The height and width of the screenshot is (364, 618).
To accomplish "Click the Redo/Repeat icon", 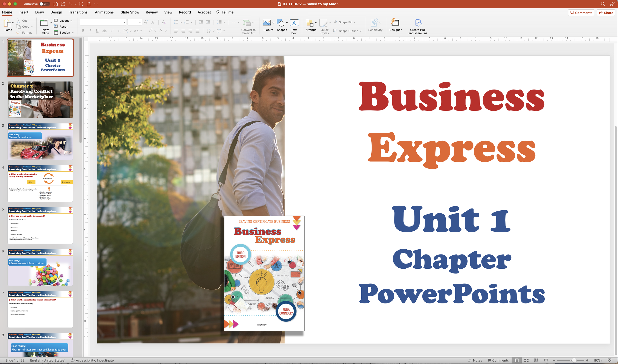I will [x=81, y=4].
